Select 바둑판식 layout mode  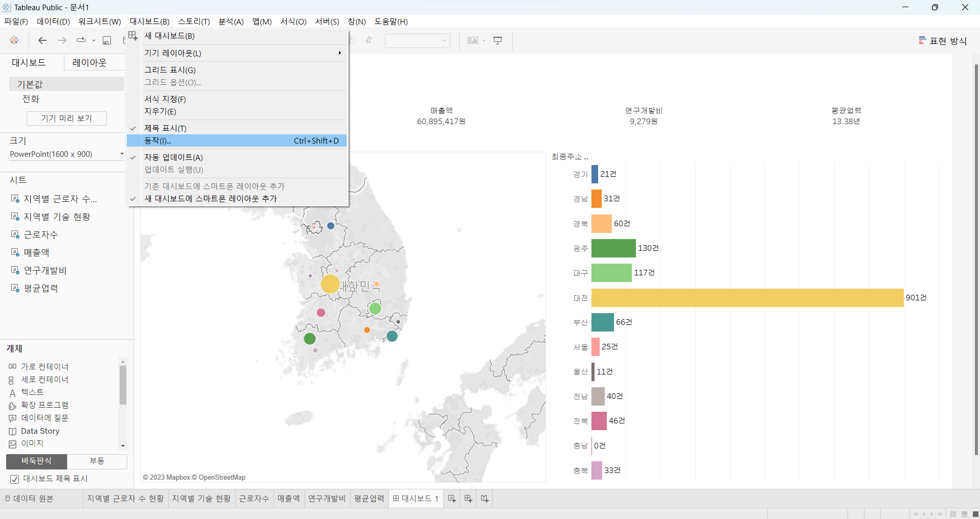(36, 461)
